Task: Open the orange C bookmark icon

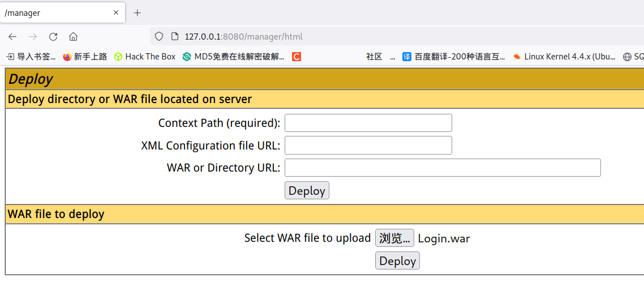Action: (x=296, y=57)
